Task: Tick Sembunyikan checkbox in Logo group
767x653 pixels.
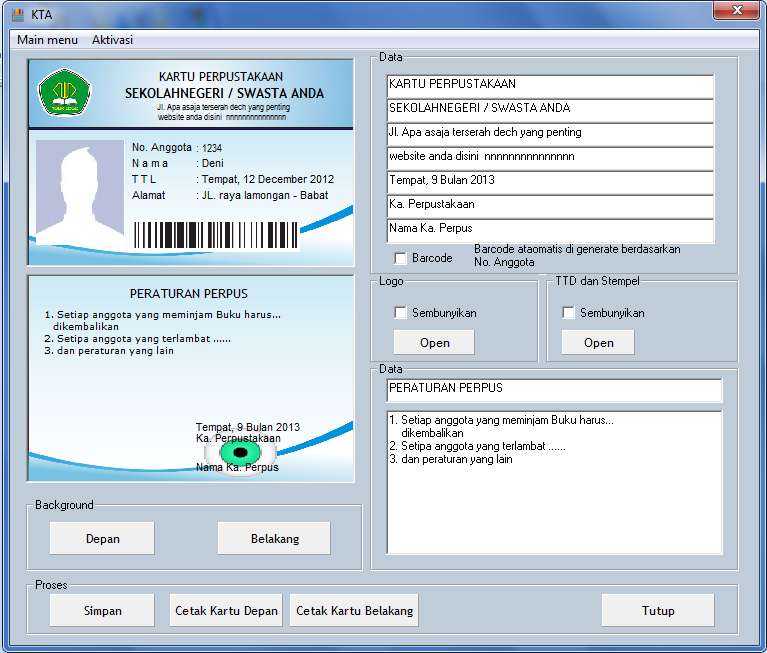Action: 400,313
